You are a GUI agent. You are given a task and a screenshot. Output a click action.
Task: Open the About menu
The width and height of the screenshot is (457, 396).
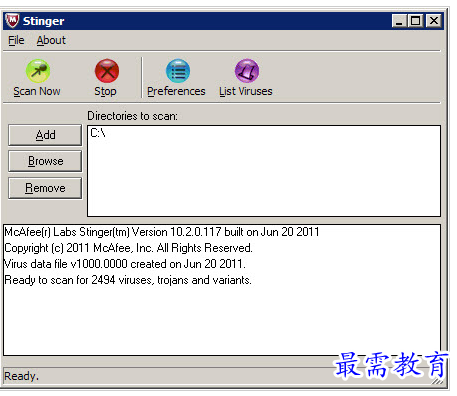51,40
